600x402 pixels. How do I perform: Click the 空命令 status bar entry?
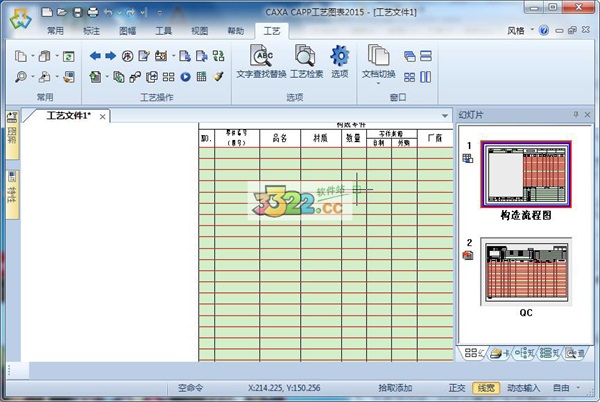[x=190, y=388]
